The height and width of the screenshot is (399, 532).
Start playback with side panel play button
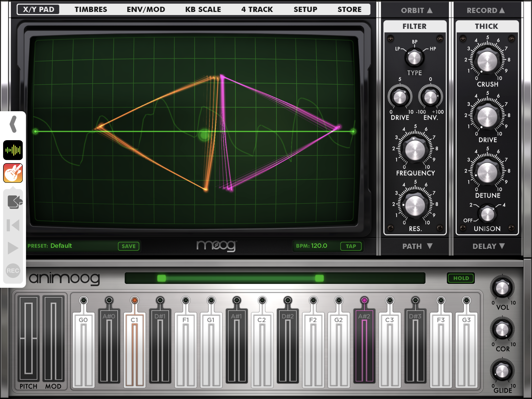(x=13, y=248)
